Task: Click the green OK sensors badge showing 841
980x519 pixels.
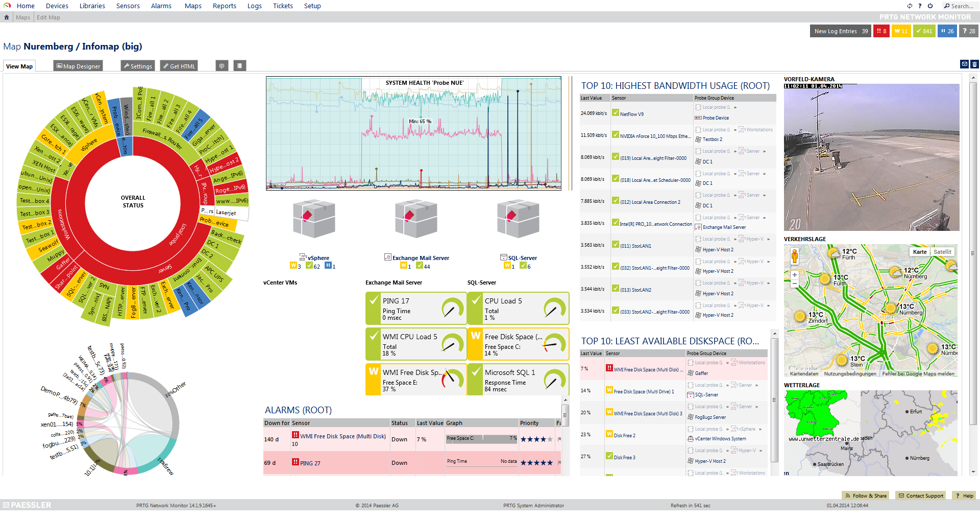Action: 924,31
